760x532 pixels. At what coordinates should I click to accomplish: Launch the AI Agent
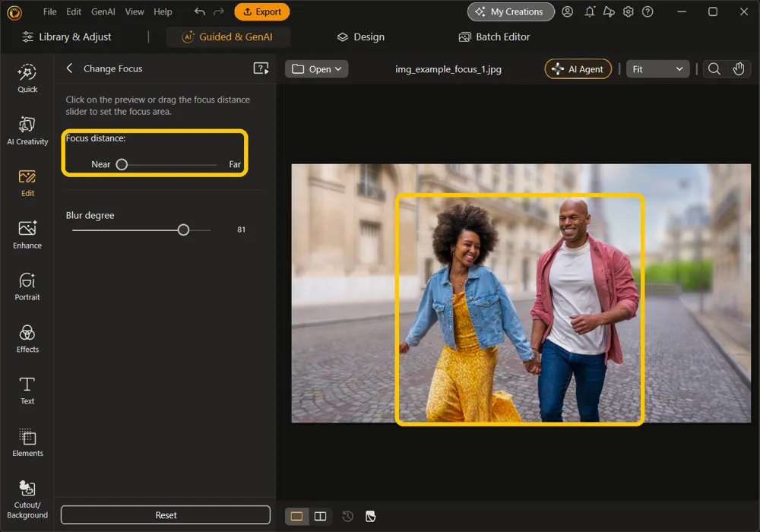click(578, 69)
